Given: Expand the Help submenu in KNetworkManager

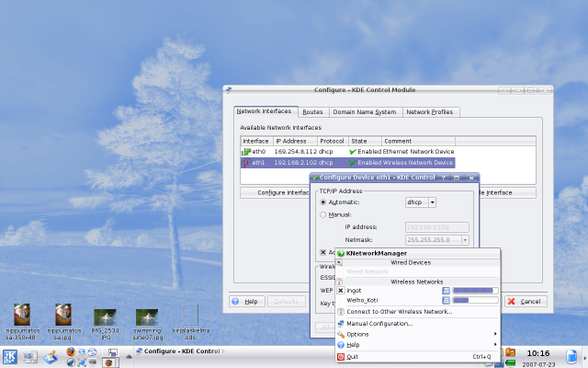Looking at the screenshot, I should [418, 345].
